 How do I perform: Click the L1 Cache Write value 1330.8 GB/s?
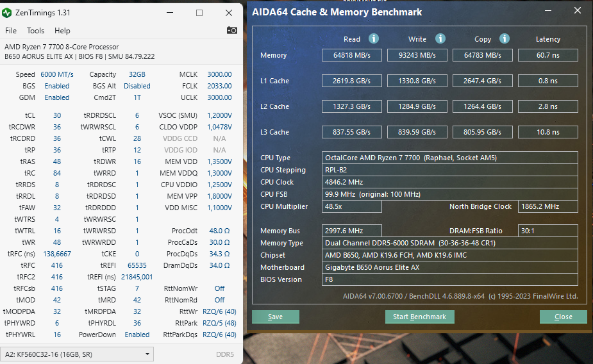coord(417,81)
